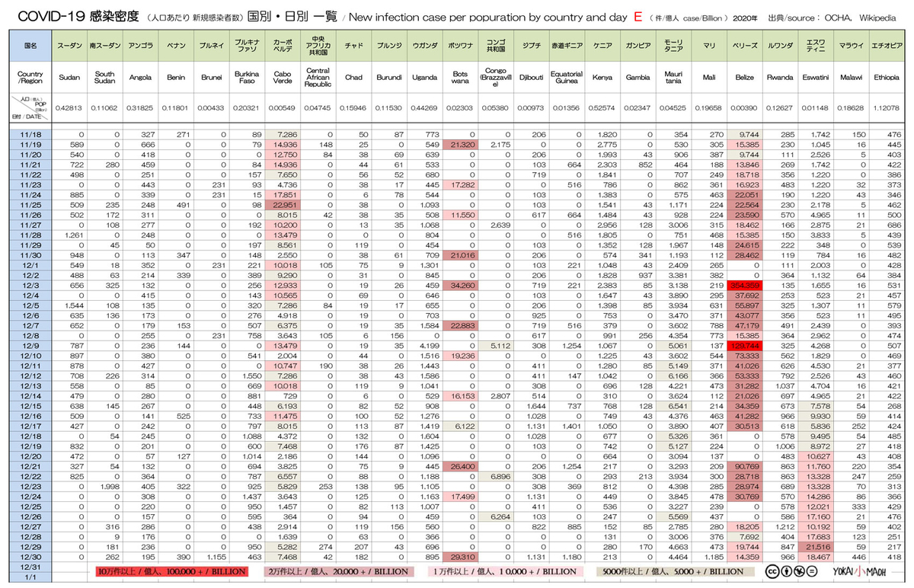This screenshot has width=914, height=588.
Task: Select the South Sudan column header
Action: [105, 78]
